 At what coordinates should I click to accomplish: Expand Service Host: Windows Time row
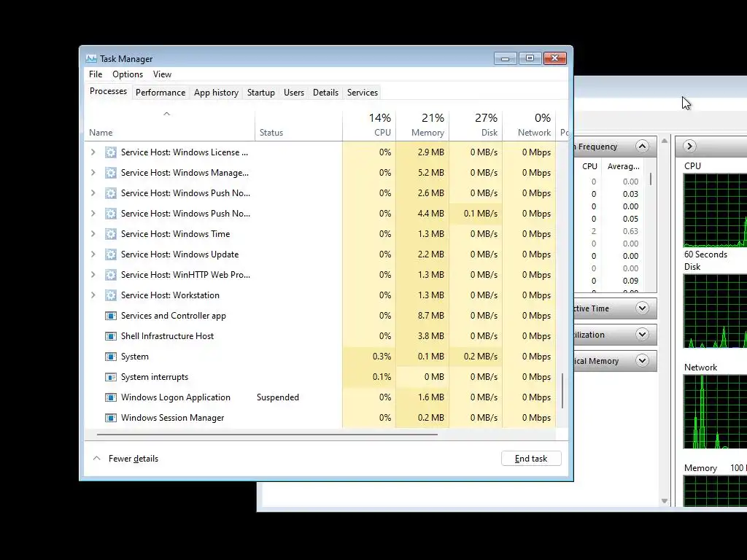pyautogui.click(x=93, y=234)
